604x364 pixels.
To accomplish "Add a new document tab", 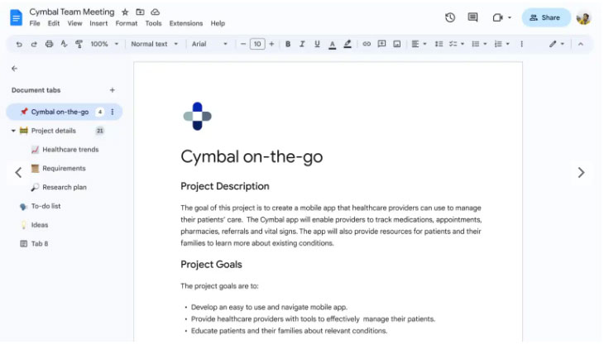I will click(x=112, y=90).
